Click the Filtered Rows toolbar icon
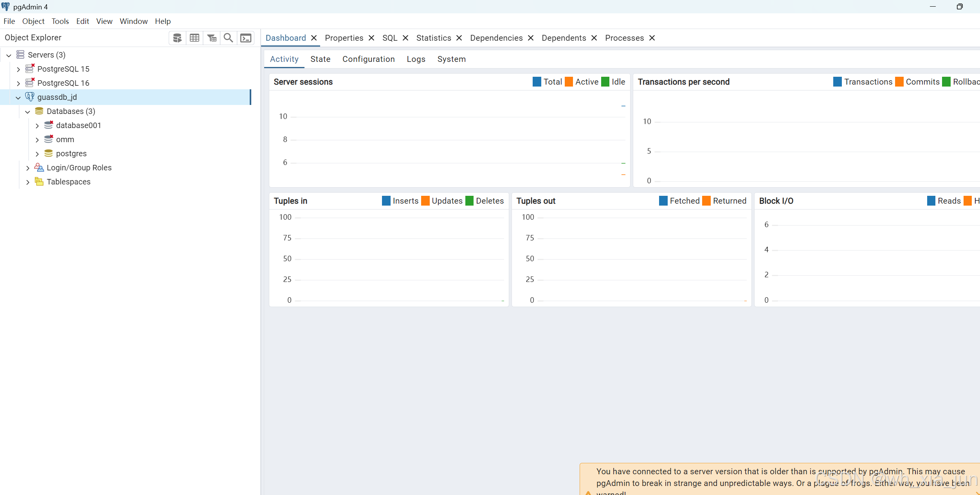Viewport: 980px width, 495px height. 212,38
